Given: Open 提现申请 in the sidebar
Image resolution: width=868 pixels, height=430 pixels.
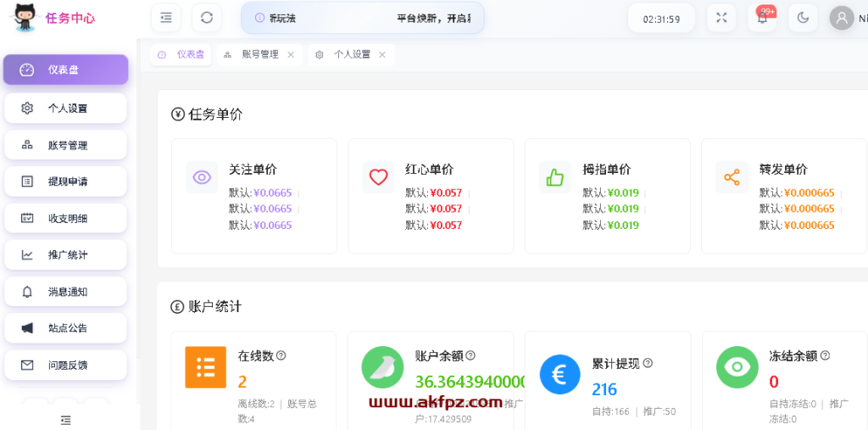Looking at the screenshot, I should point(66,181).
